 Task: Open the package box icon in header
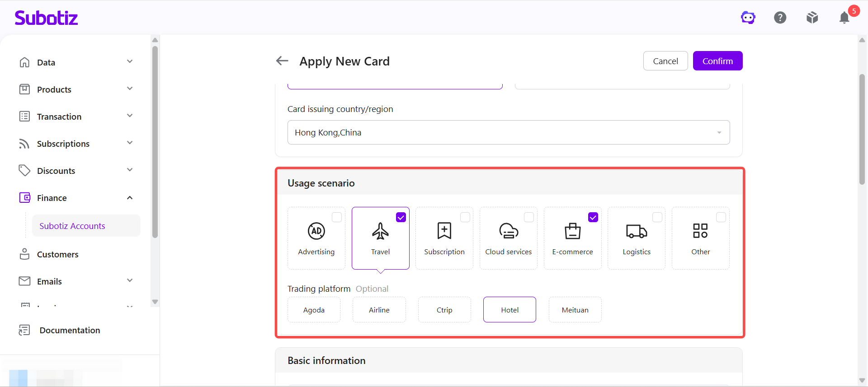click(812, 18)
